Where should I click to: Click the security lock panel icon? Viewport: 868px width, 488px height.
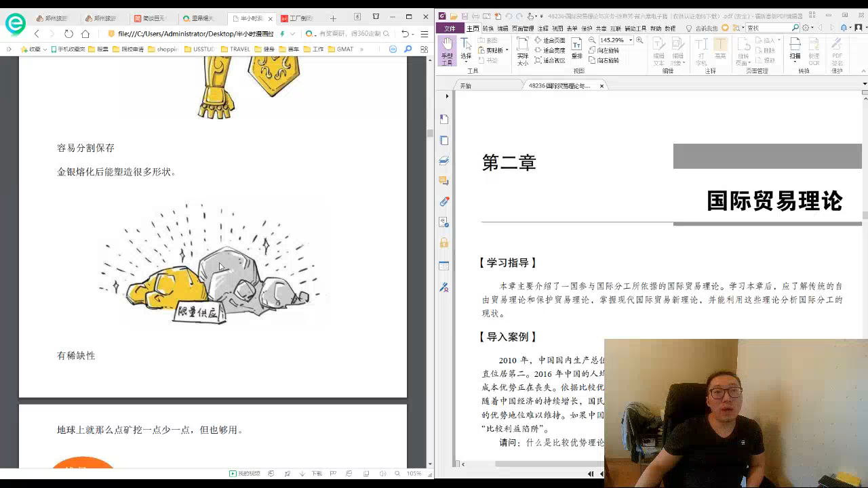click(x=444, y=243)
